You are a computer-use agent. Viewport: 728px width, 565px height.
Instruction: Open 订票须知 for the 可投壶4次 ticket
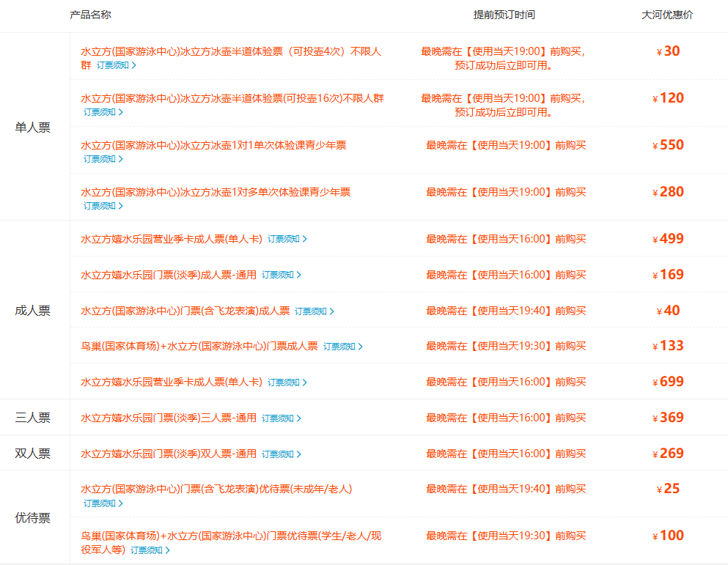[116, 65]
